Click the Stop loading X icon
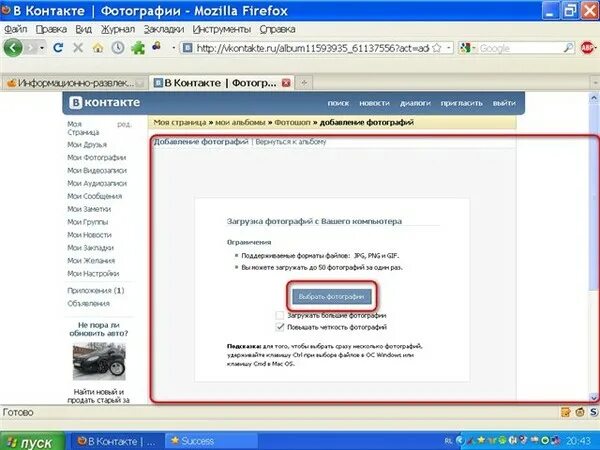 tap(78, 48)
